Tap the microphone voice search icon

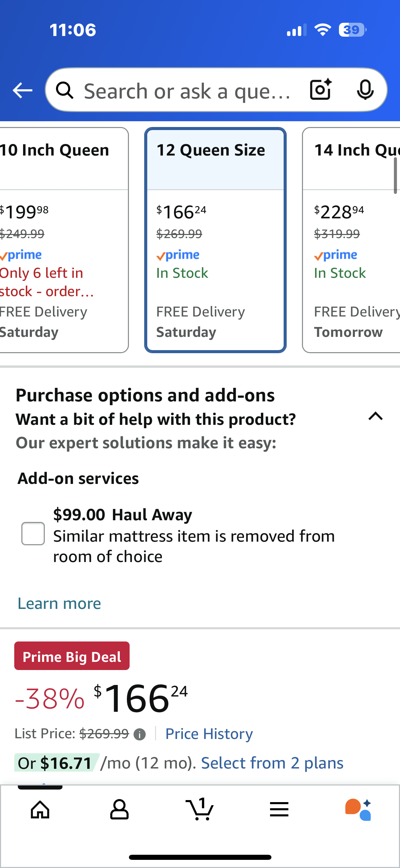pos(365,90)
